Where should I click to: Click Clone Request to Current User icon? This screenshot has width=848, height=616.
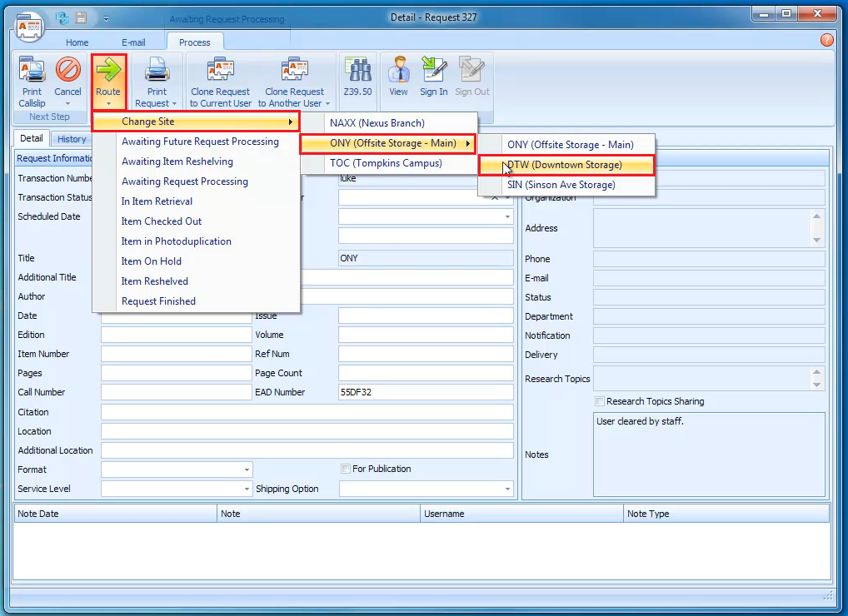pos(220,71)
